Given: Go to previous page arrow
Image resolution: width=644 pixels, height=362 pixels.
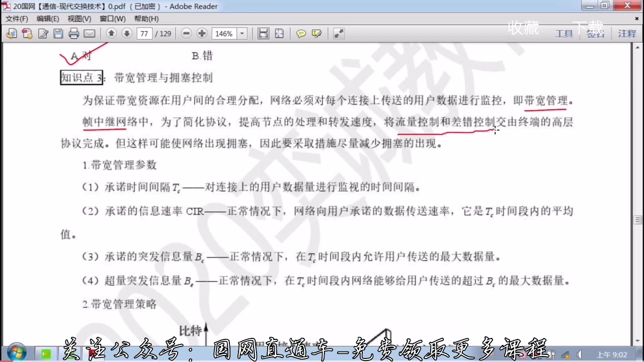Looking at the screenshot, I should click(111, 34).
